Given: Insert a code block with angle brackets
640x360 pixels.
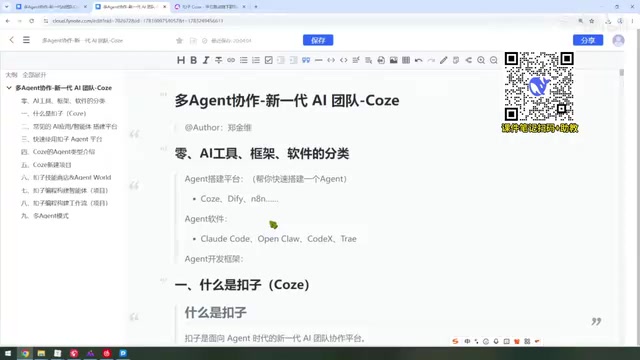Looking at the screenshot, I should (344, 60).
